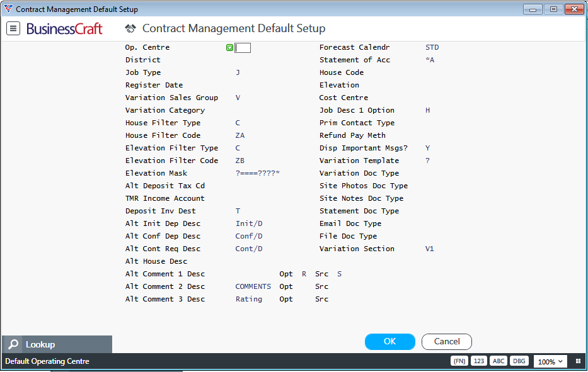Click the Statement Doc Type label
The image size is (588, 372).
pyautogui.click(x=359, y=211)
